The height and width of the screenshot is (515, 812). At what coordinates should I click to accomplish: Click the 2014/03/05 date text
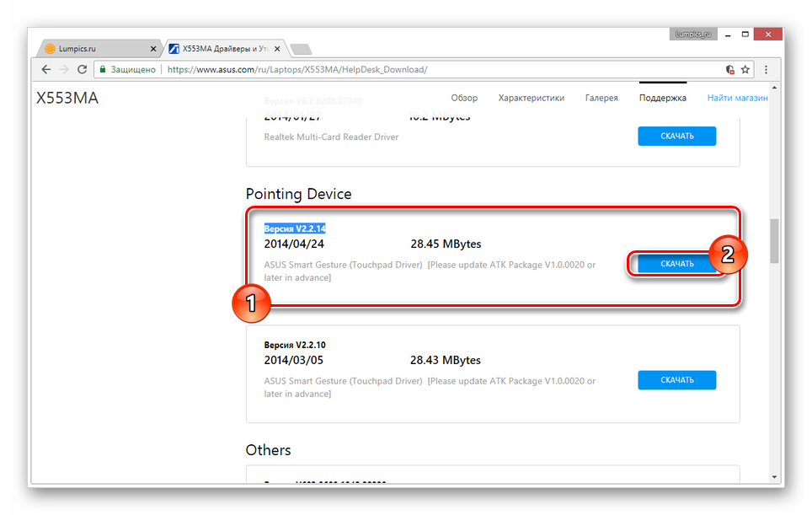tap(294, 360)
